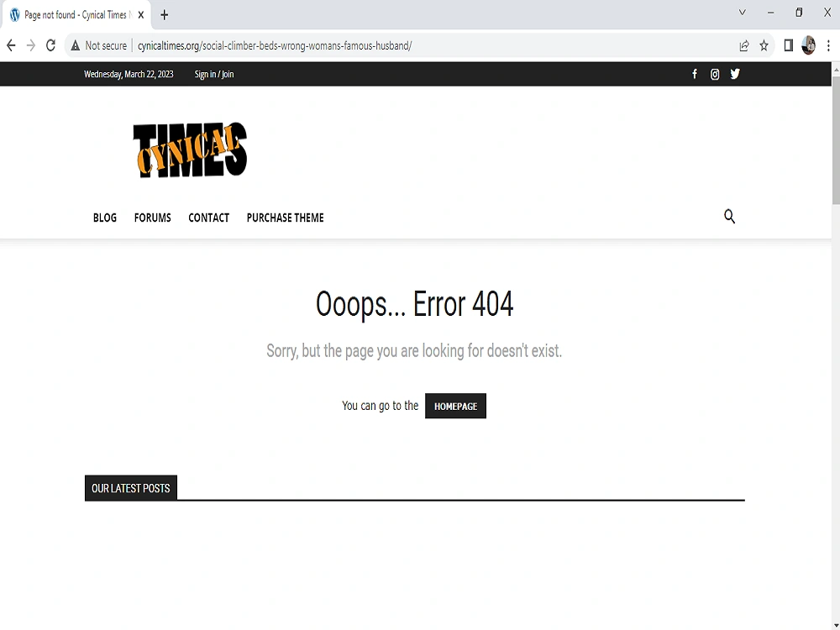Bookmark this page with the star icon
This screenshot has height=630, width=840.
pos(764,45)
